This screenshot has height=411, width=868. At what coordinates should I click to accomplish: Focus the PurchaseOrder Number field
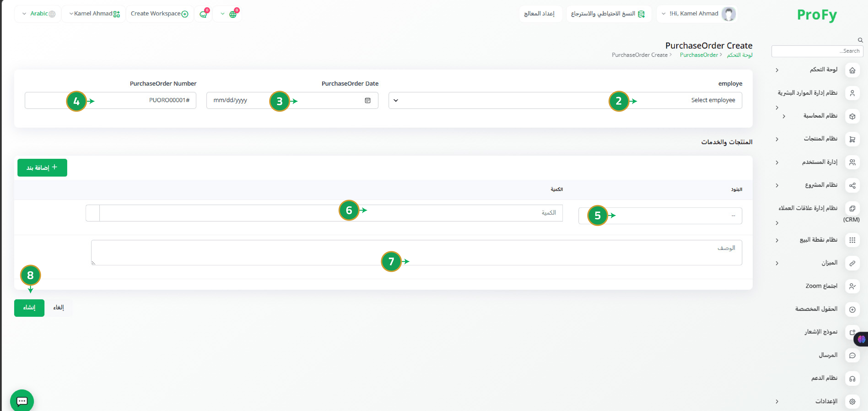pyautogui.click(x=111, y=100)
